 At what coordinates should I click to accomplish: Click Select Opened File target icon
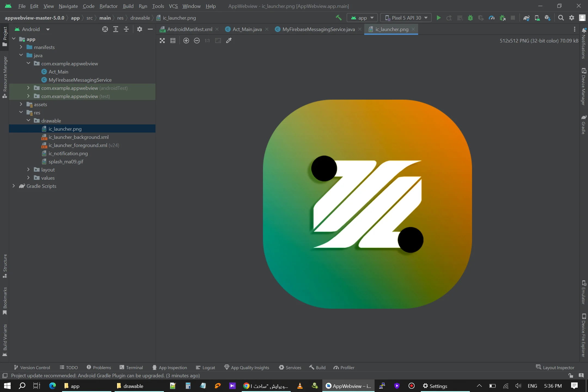point(105,29)
